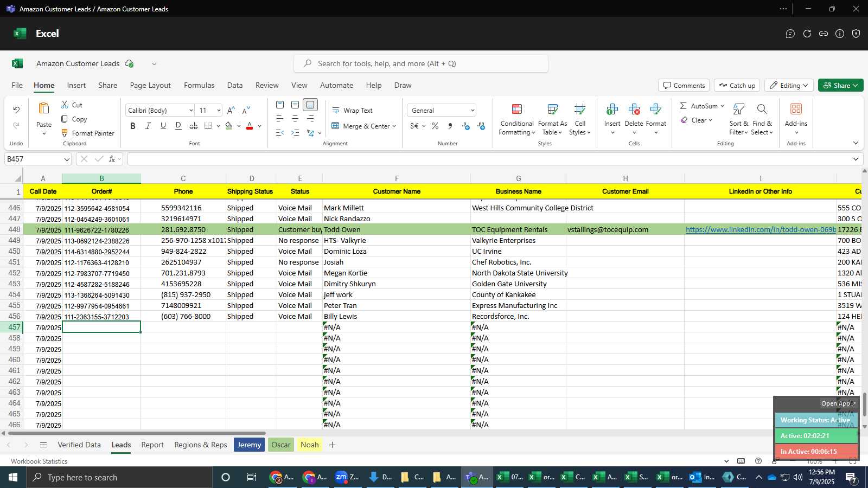The image size is (868, 488).
Task: Open Find & Select
Action: (762, 119)
